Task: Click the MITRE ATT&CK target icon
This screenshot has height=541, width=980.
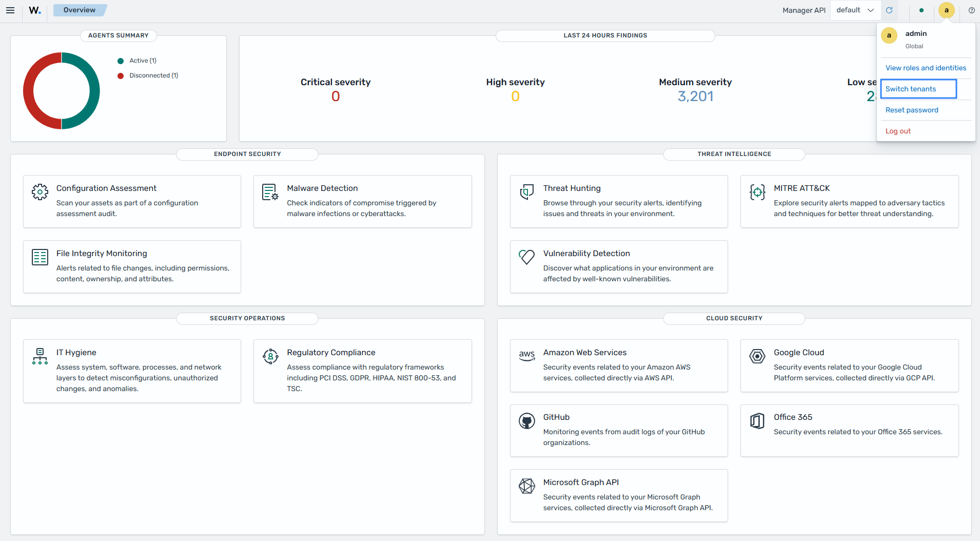Action: (x=757, y=192)
